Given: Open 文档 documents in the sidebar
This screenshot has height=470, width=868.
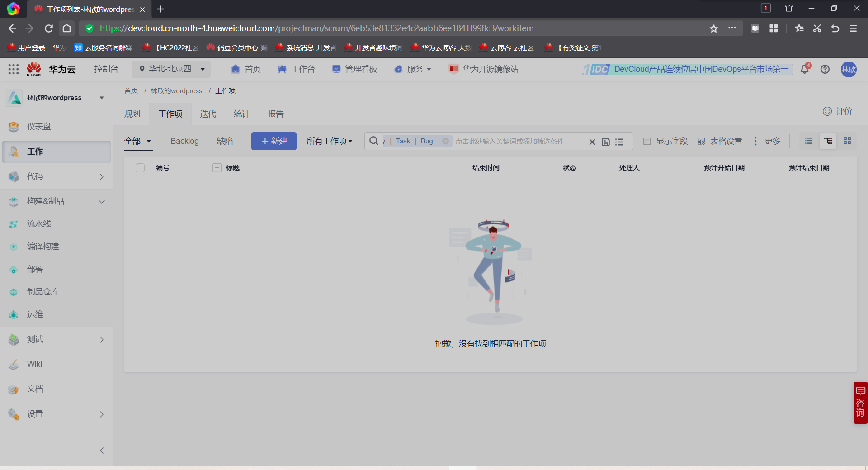Looking at the screenshot, I should [57, 389].
